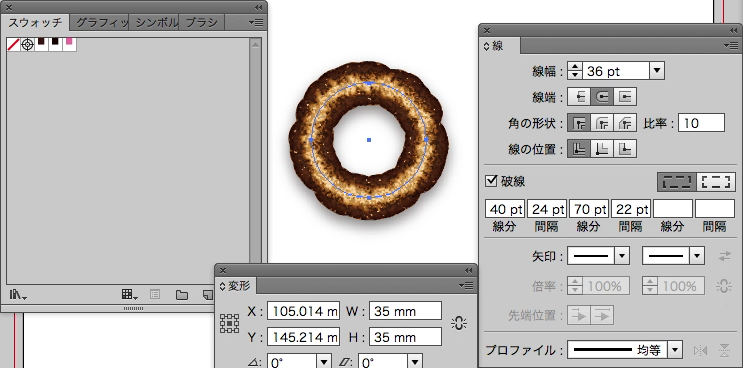This screenshot has height=368, width=743.
Task: Click the X position field in Transform
Action: coord(303,311)
